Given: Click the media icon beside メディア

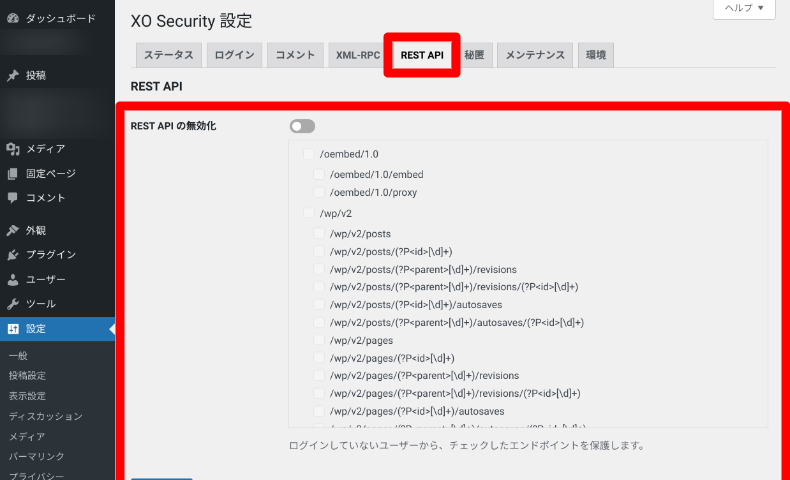Looking at the screenshot, I should [x=13, y=149].
